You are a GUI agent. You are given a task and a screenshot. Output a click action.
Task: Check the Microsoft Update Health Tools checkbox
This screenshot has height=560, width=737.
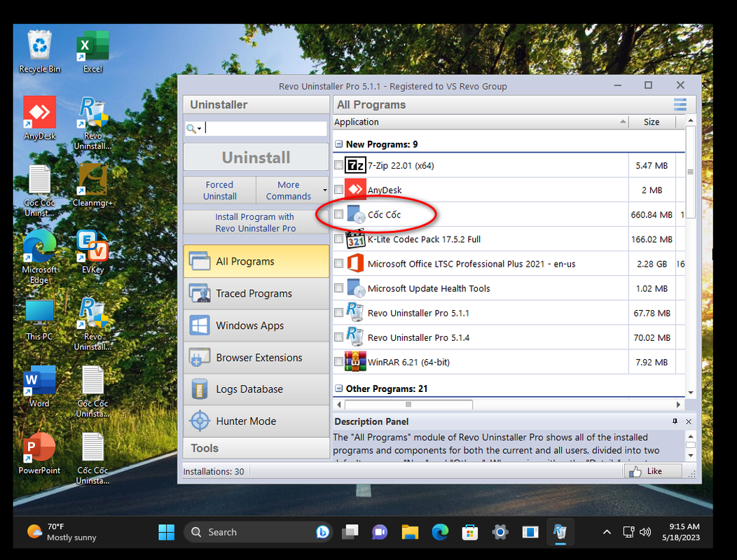coord(338,288)
